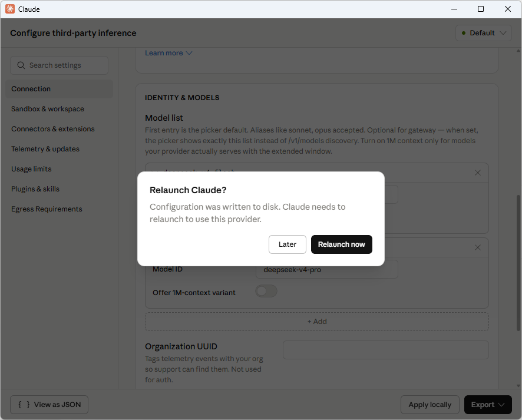
Task: Click + Add to add a model
Action: 317,322
